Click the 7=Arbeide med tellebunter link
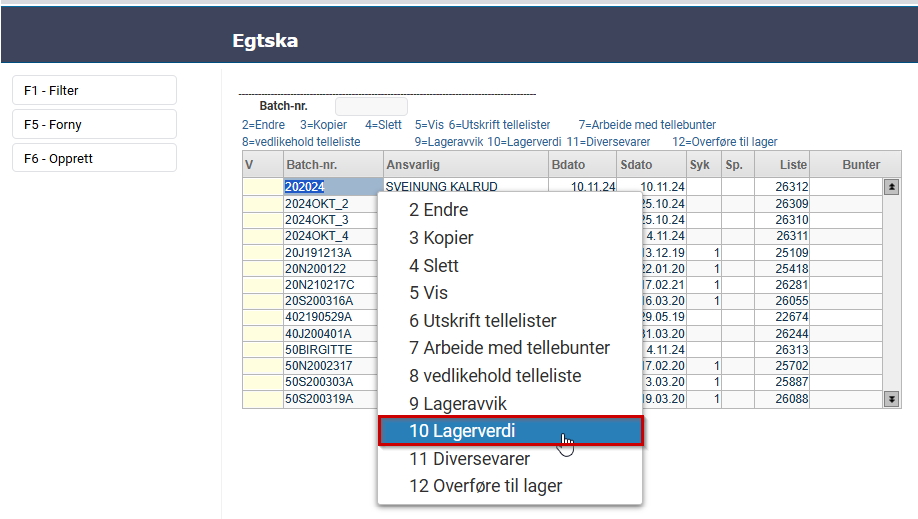 [x=647, y=125]
